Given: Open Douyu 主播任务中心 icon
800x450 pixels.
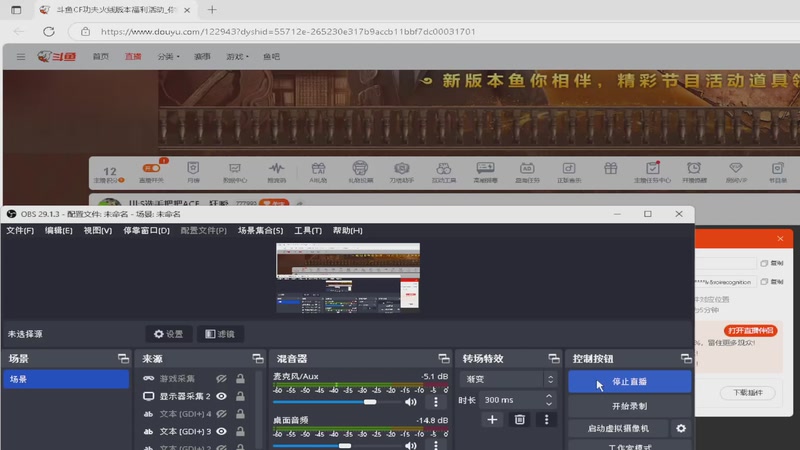Looking at the screenshot, I should pos(652,172).
